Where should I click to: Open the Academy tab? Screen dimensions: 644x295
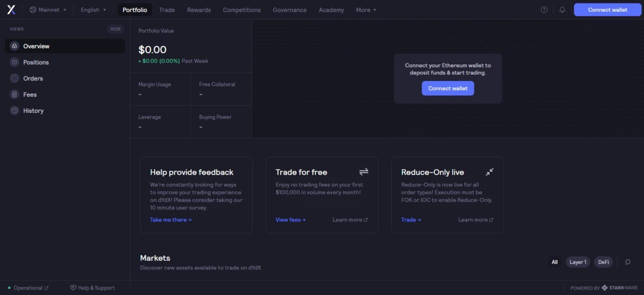pos(332,10)
